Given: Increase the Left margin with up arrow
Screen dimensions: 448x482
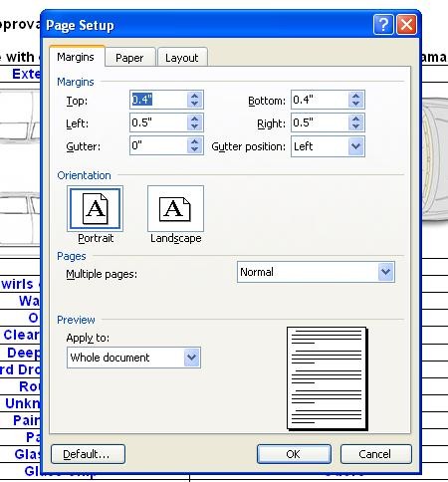Looking at the screenshot, I should (195, 119).
